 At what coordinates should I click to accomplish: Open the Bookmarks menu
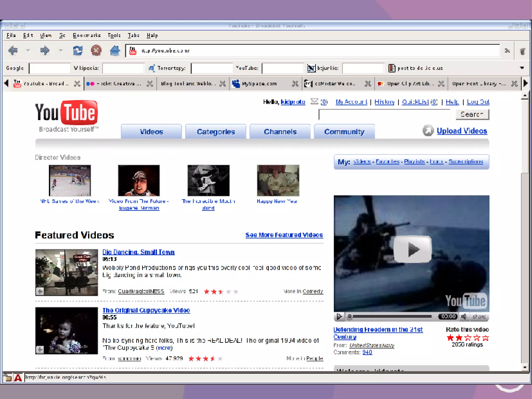coord(87,35)
